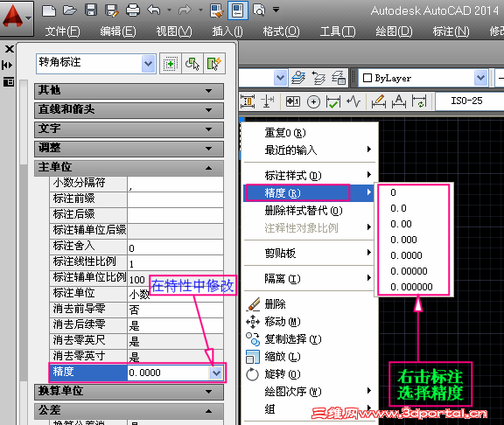Viewport: 504px width, 425px height.
Task: Open the 编辑(E) menu
Action: click(x=118, y=31)
